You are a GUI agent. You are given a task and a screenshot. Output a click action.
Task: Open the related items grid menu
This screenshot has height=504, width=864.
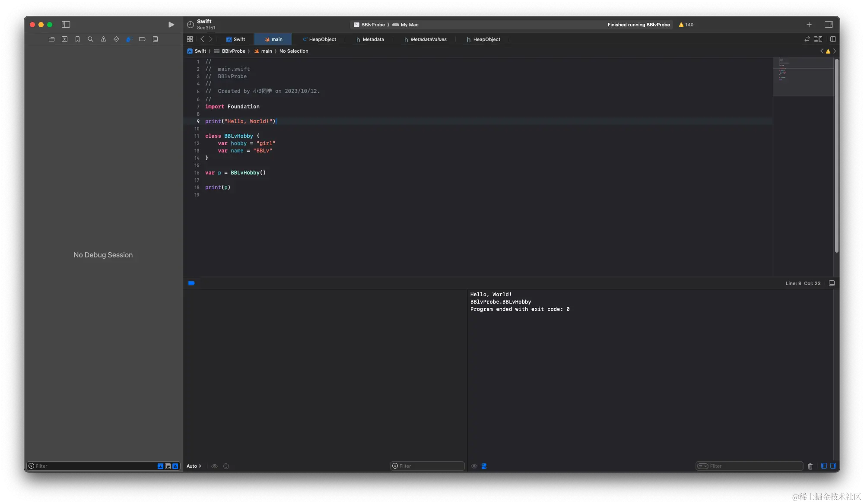(x=190, y=39)
